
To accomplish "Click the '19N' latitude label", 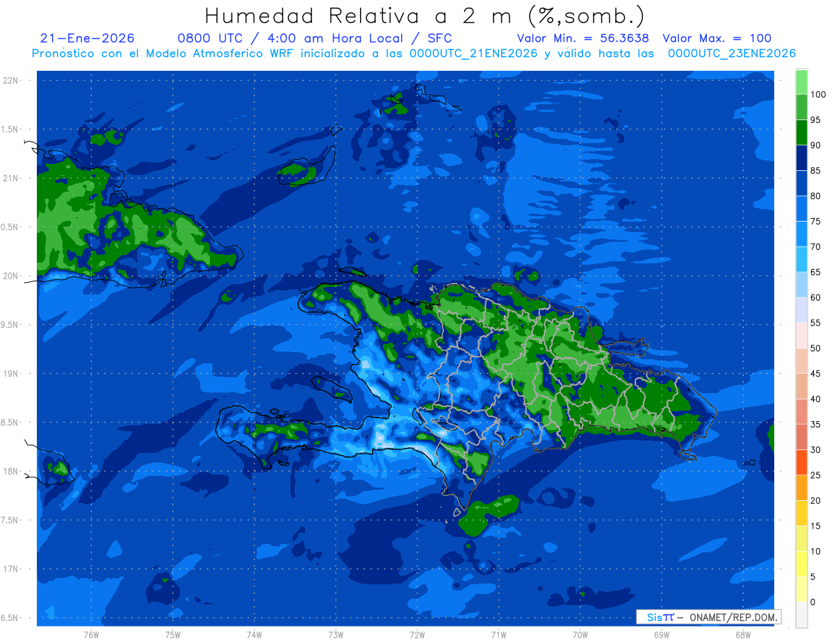I will pyautogui.click(x=11, y=374).
